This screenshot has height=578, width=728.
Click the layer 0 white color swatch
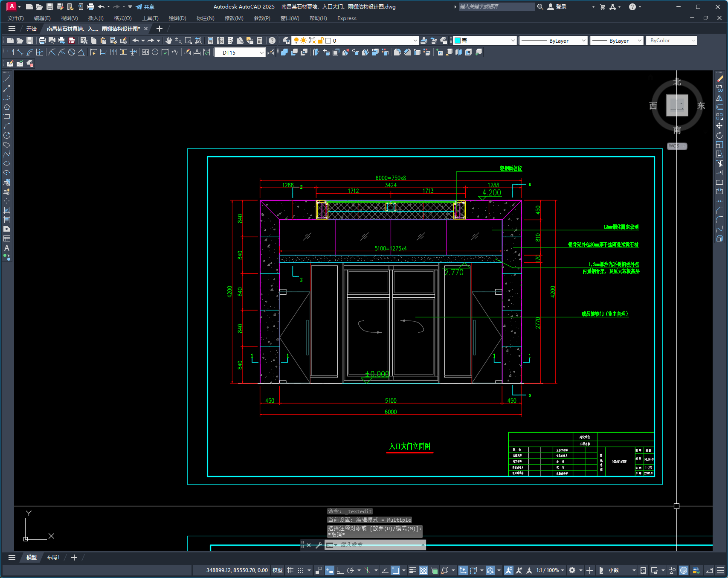coord(328,41)
